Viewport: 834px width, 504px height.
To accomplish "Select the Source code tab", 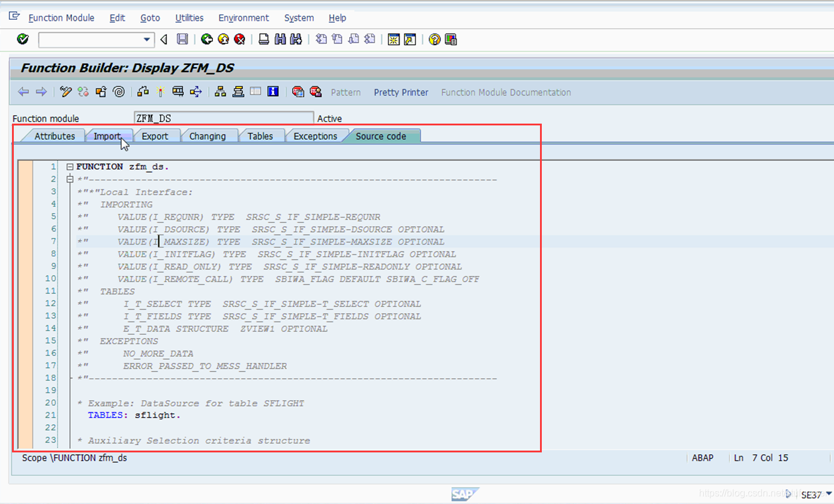I will pyautogui.click(x=381, y=136).
